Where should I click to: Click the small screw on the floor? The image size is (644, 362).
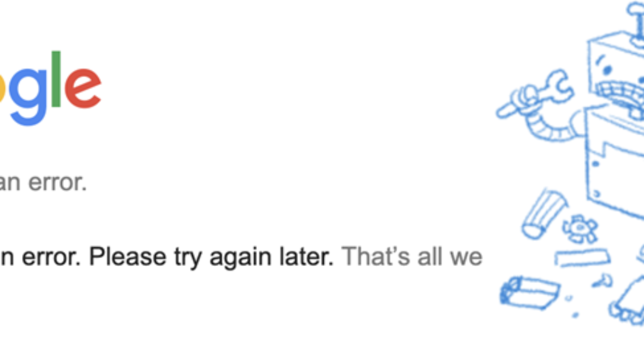pyautogui.click(x=606, y=279)
